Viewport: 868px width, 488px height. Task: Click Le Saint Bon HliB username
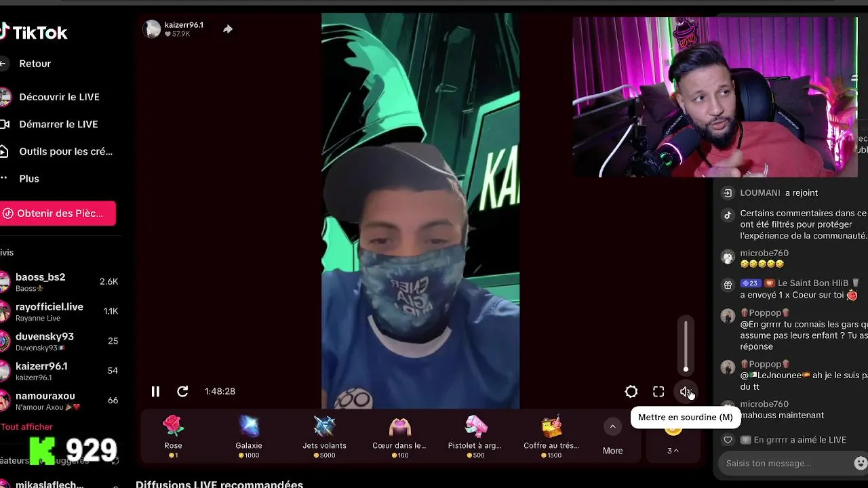pos(813,283)
